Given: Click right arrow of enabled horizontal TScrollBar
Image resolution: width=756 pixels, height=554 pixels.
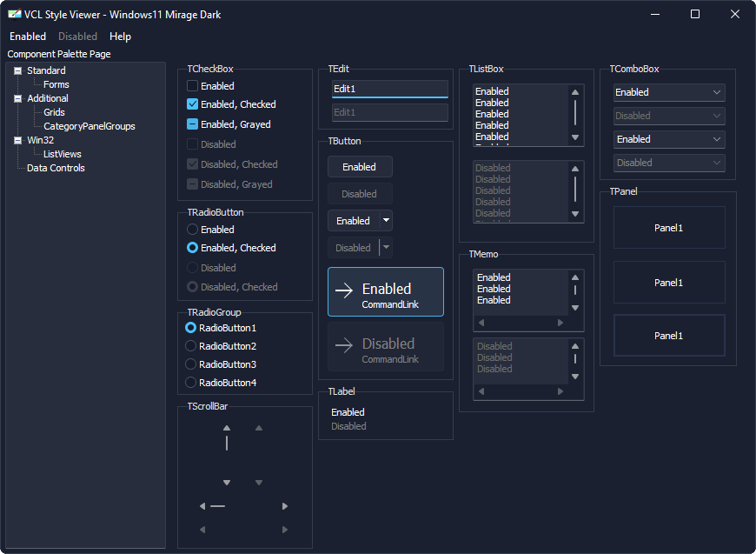Looking at the screenshot, I should (x=285, y=506).
